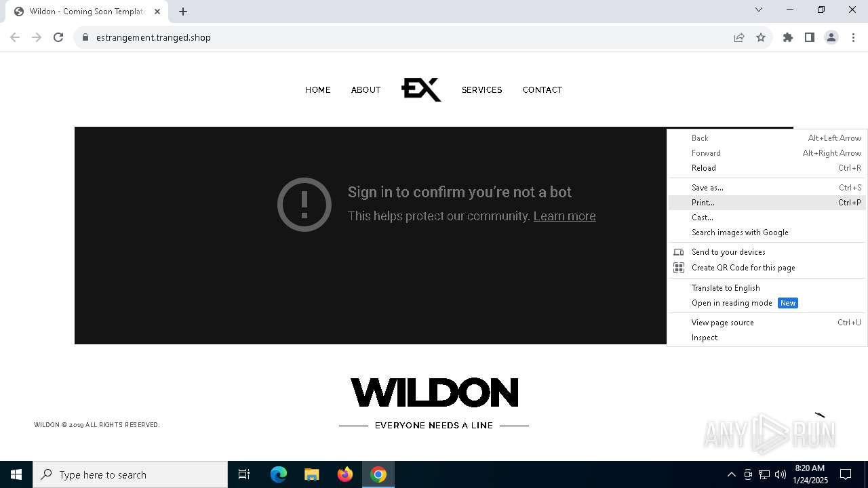The image size is (868, 488).
Task: Open the profile avatar icon
Action: click(831, 37)
